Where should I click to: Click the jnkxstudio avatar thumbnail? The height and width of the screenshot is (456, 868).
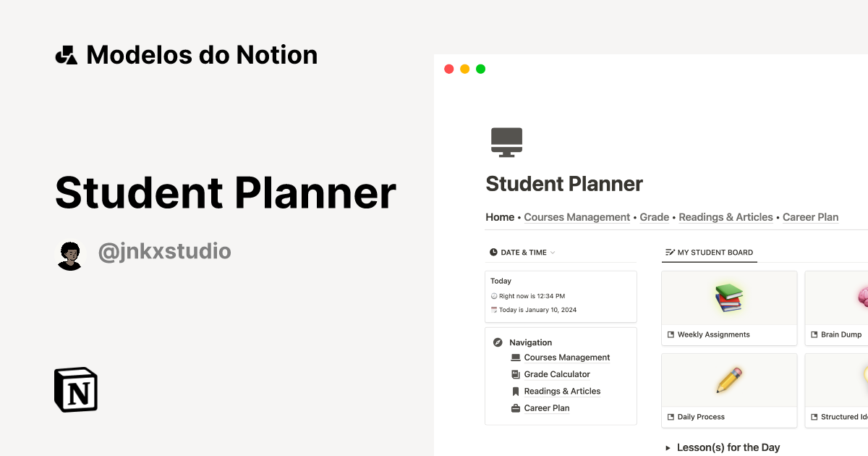70,254
